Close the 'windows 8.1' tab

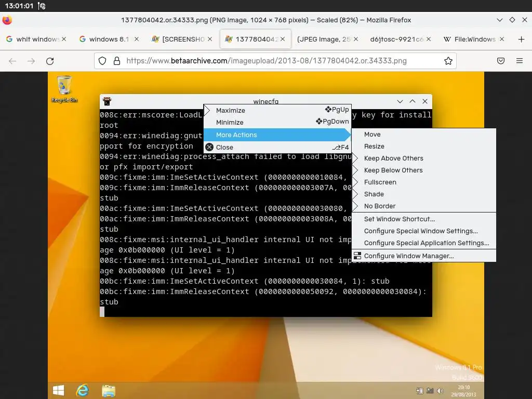pyautogui.click(x=137, y=39)
